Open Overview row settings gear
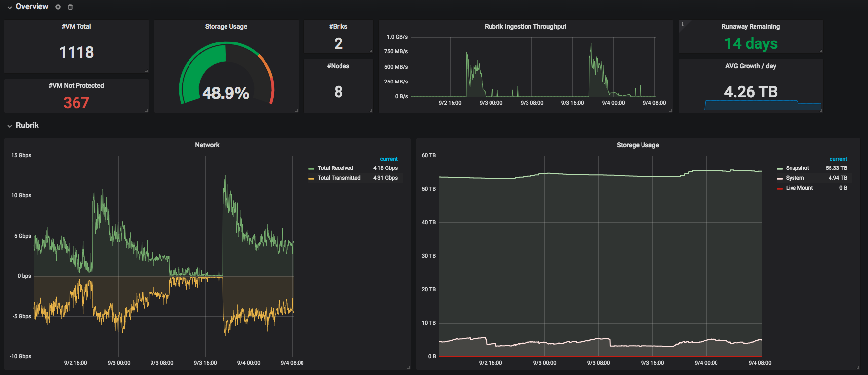Viewport: 868px width, 375px height. point(58,7)
